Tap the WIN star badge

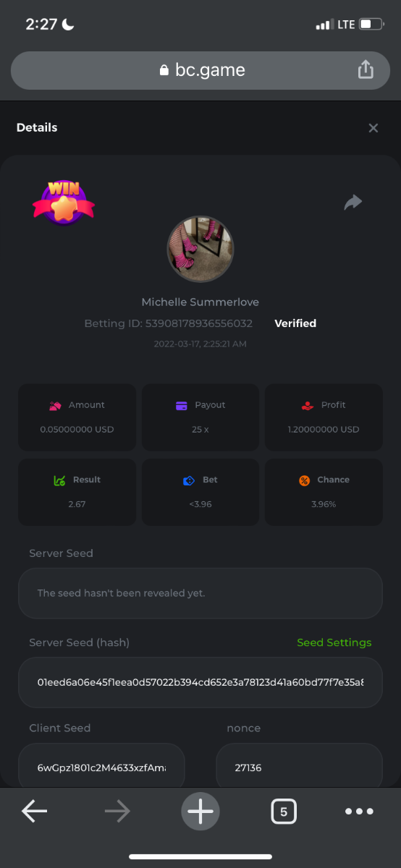click(x=64, y=202)
